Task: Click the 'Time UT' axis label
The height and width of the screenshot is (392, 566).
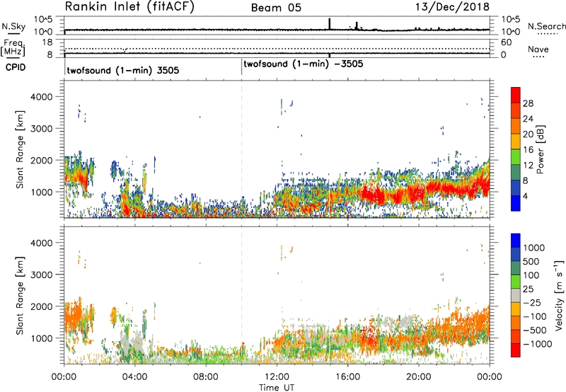Action: [x=277, y=388]
